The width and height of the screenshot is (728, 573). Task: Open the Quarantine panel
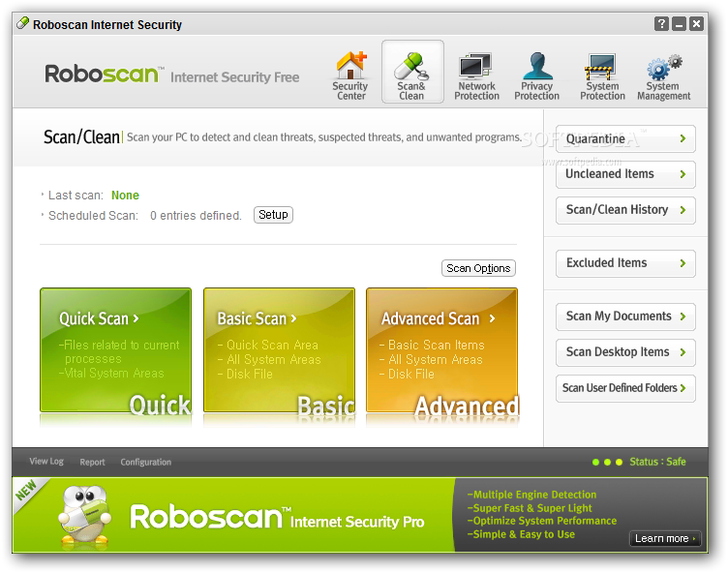pyautogui.click(x=625, y=138)
